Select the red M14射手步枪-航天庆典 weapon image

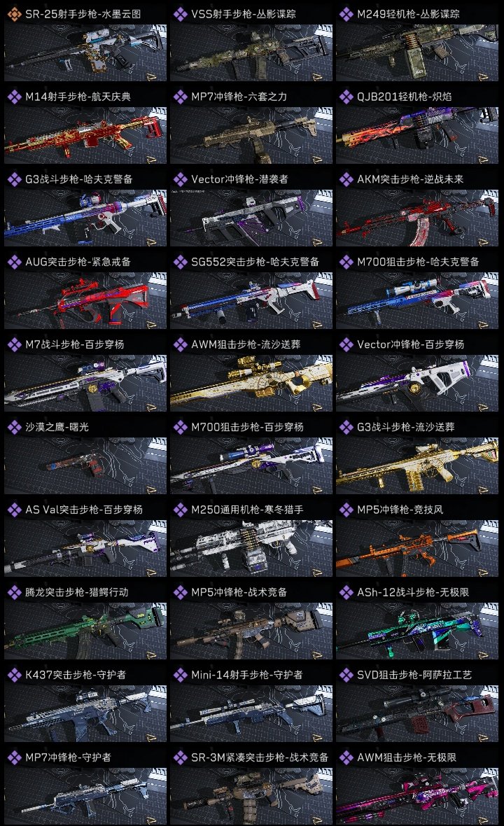pyautogui.click(x=85, y=135)
